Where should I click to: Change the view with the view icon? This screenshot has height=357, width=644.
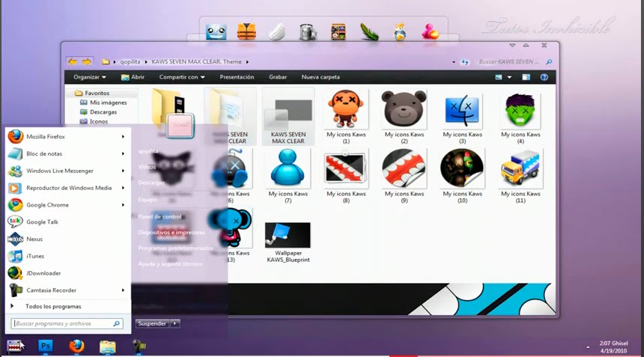[x=499, y=77]
